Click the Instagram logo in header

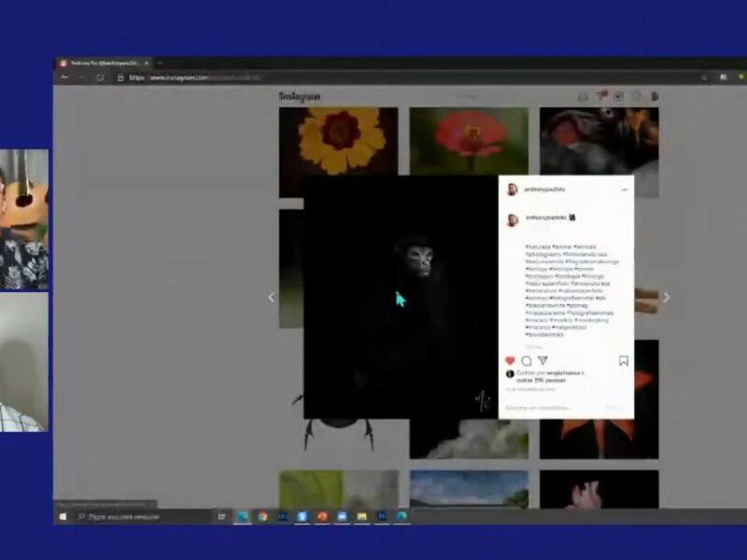pyautogui.click(x=300, y=96)
